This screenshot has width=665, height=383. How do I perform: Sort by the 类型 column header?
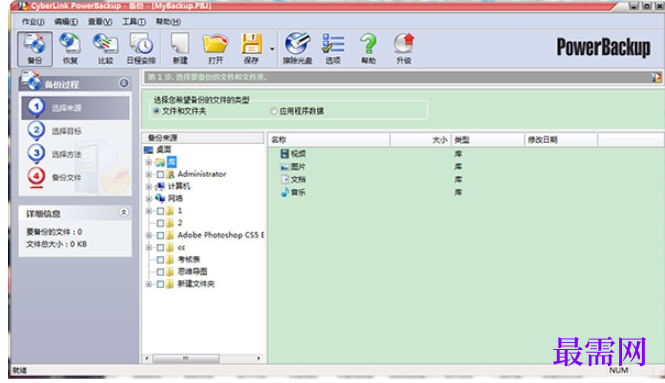tap(488, 140)
